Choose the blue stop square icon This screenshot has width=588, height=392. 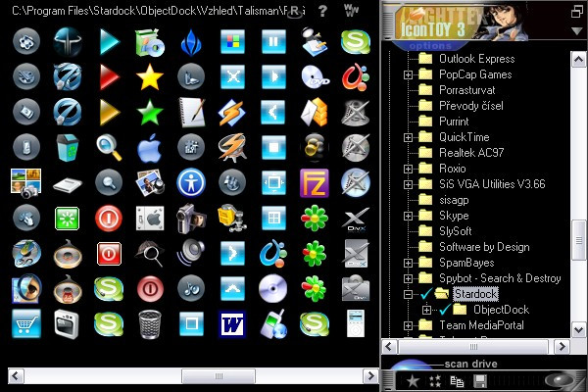tap(273, 147)
